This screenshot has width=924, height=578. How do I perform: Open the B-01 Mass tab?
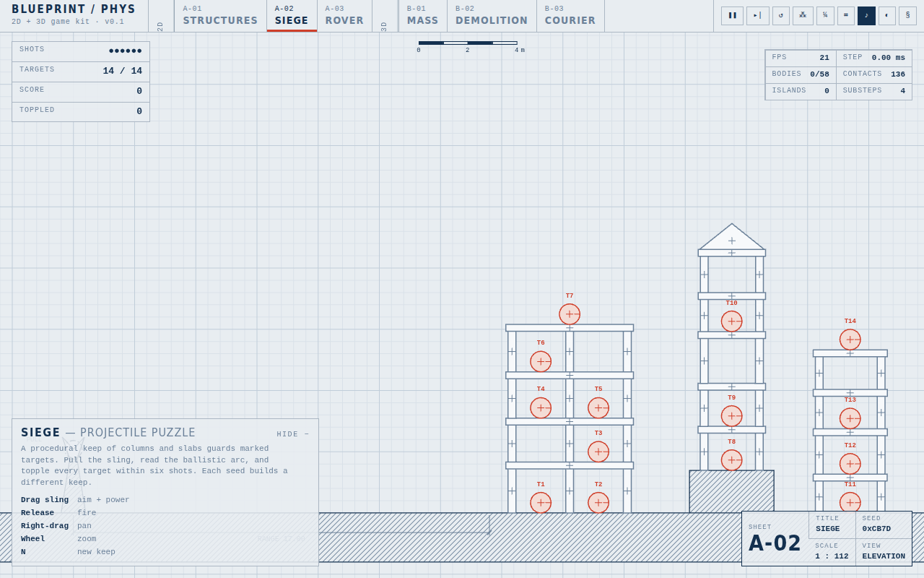point(422,16)
